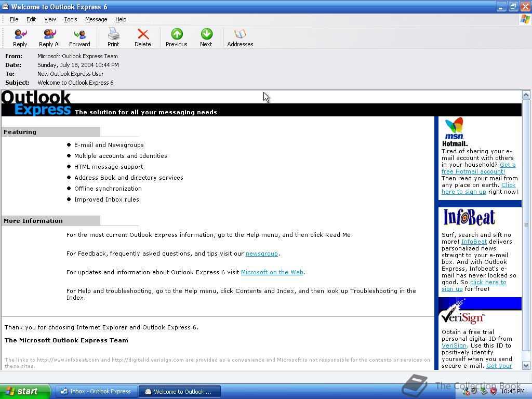Image resolution: width=532 pixels, height=399 pixels.
Task: Click the Windows flag logo in menu bar
Action: [x=525, y=19]
